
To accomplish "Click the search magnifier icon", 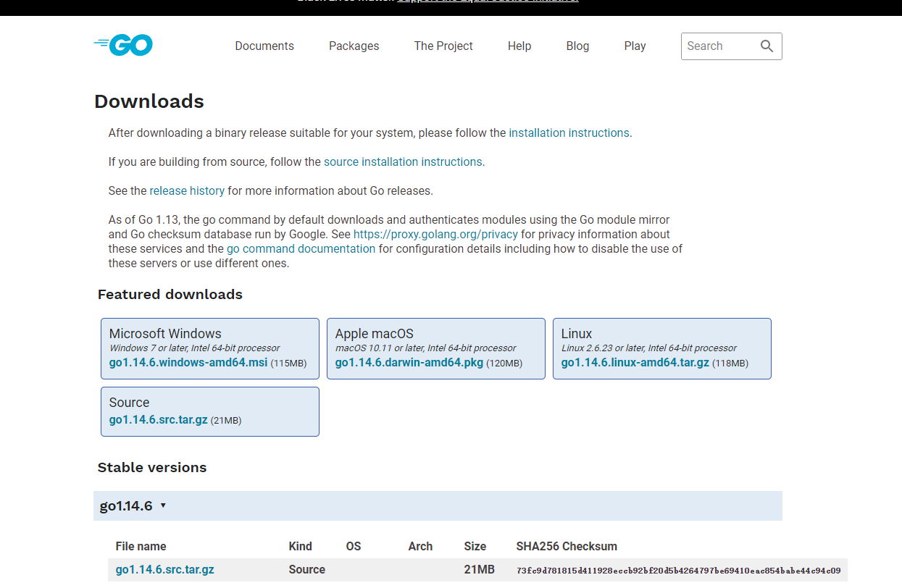I will (x=767, y=46).
